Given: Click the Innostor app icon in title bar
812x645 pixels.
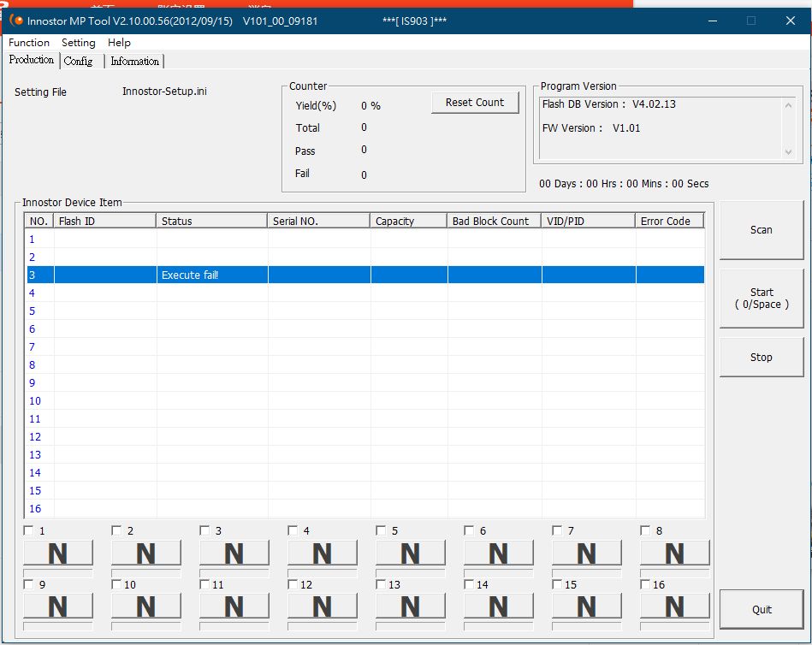Looking at the screenshot, I should click(x=16, y=21).
